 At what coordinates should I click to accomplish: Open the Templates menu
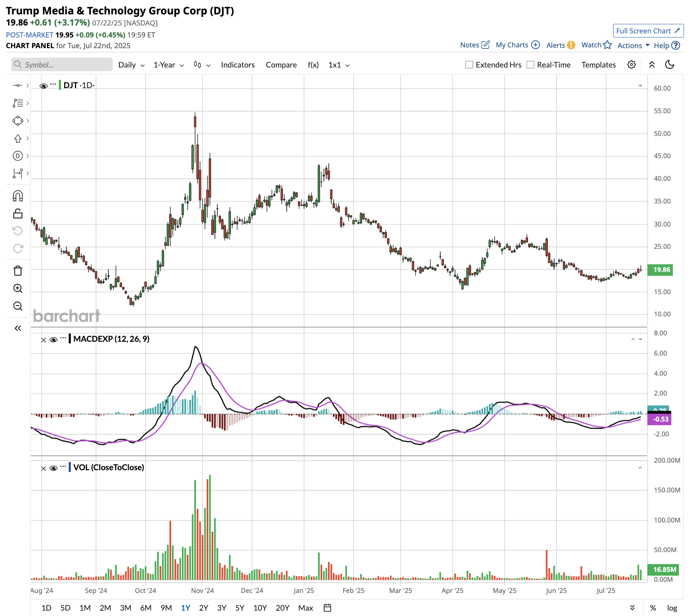click(x=598, y=65)
